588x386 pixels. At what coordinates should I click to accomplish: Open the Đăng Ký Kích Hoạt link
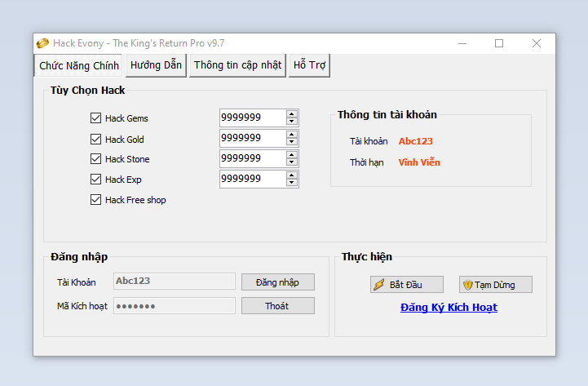pyautogui.click(x=449, y=308)
